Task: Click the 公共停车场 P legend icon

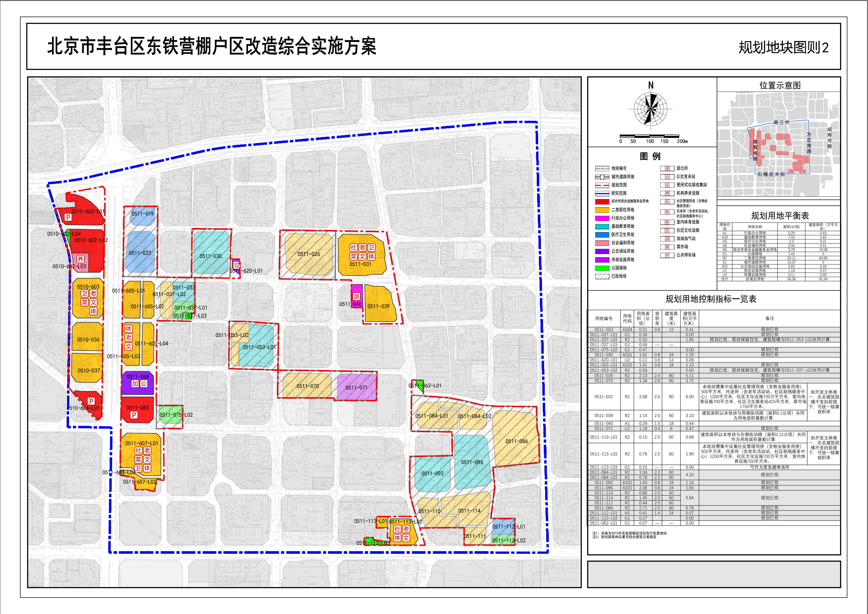Action: click(667, 255)
